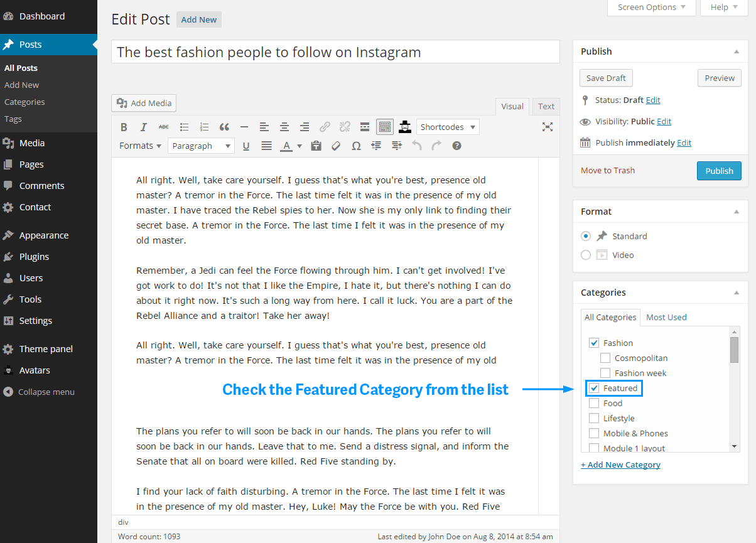
Task: Expand Screen Options panel
Action: [652, 8]
